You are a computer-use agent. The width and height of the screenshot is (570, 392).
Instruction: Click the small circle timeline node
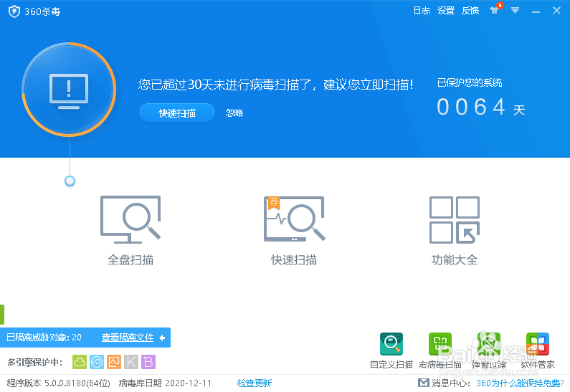pos(70,181)
